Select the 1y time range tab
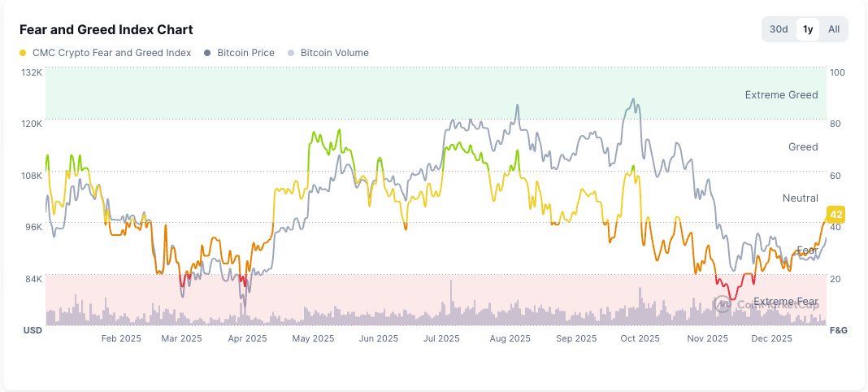Screen dimensions: 868x392 coord(807,29)
